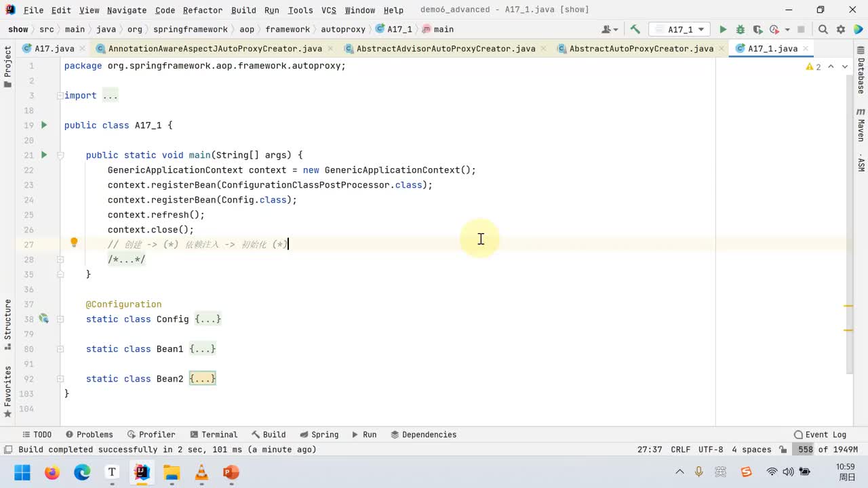The image size is (868, 488).
Task: Collapse the main method fold marker
Action: [60, 155]
